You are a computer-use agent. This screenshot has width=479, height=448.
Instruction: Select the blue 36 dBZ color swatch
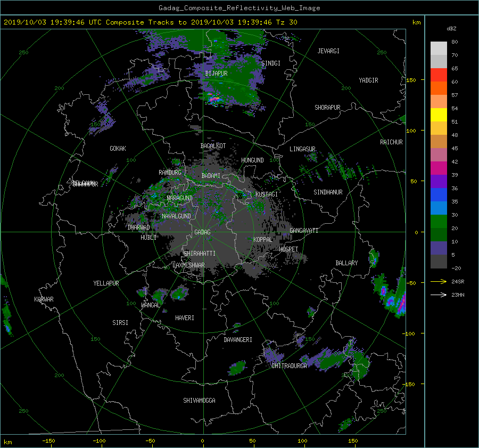tap(439, 194)
